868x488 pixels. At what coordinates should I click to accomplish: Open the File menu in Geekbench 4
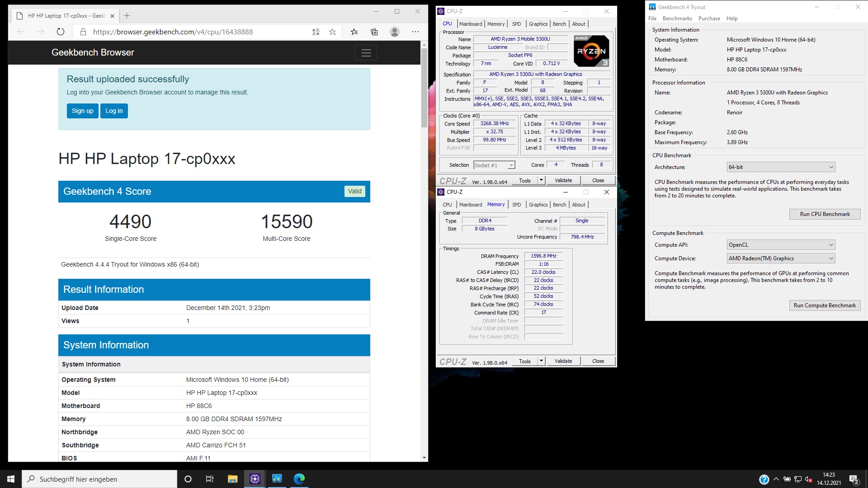tap(652, 19)
